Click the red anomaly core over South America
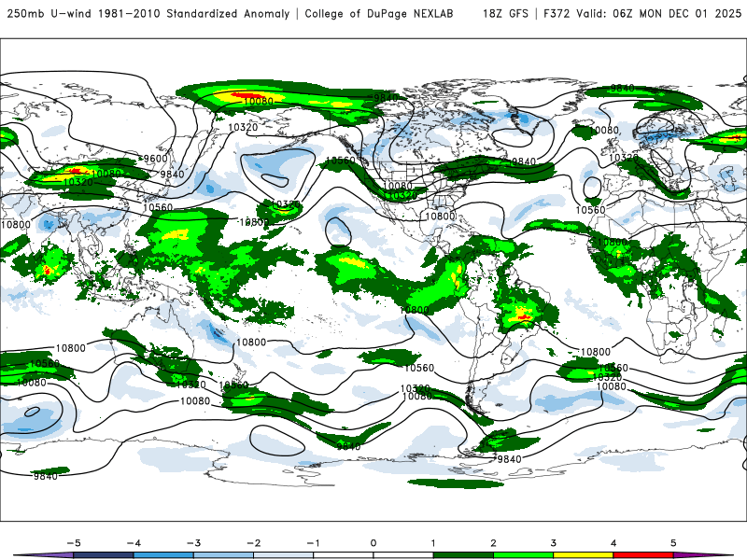This screenshot has height=560, width=747. [x=523, y=316]
